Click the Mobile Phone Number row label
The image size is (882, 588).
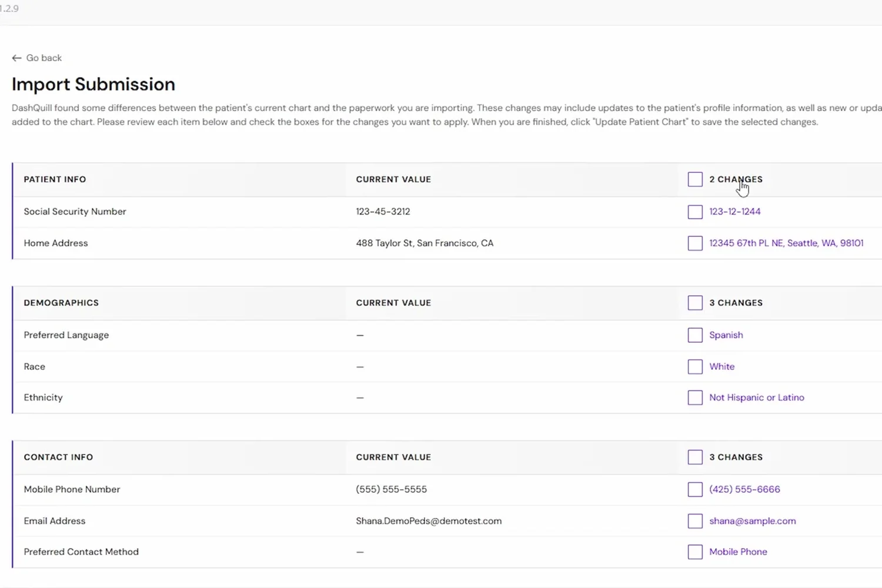click(x=72, y=490)
